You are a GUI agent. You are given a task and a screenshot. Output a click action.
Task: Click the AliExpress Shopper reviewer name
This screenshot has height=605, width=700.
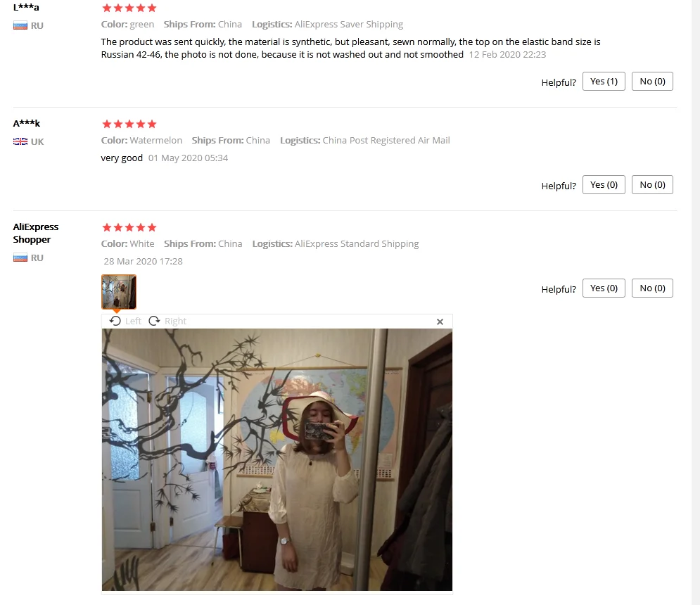pos(36,233)
